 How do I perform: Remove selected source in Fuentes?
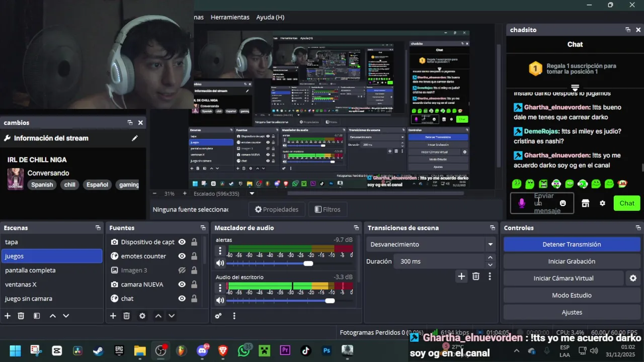[127, 316]
